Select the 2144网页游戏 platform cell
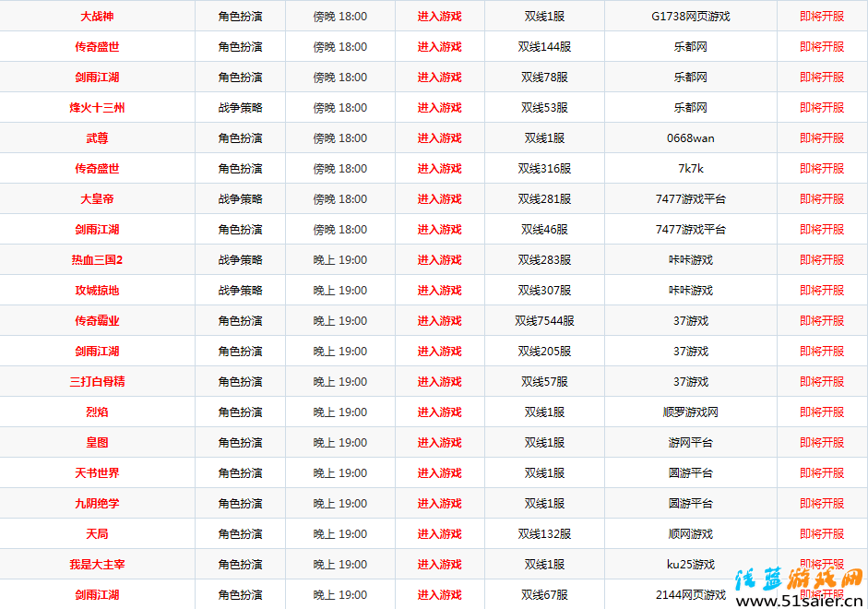Screen dimensions: 868x609 (x=691, y=595)
